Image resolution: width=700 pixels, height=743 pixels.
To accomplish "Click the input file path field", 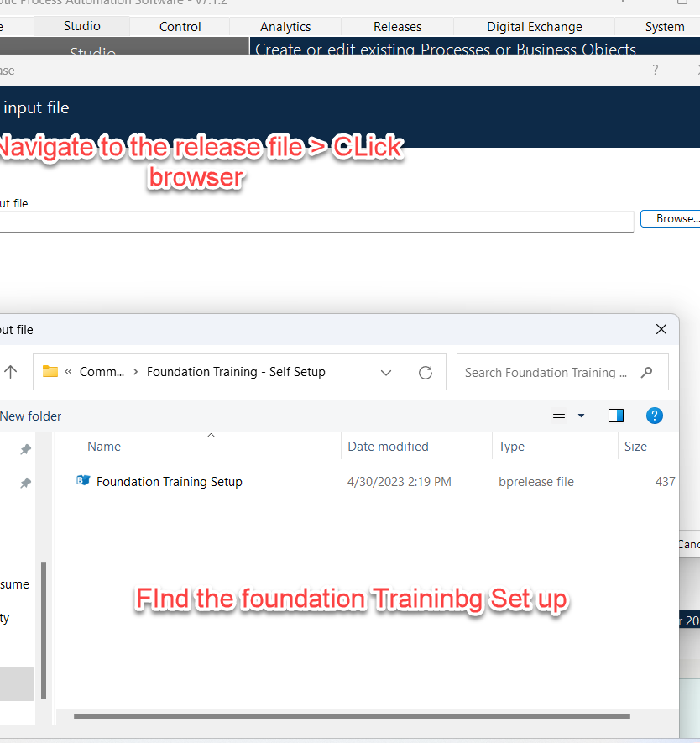I will click(x=316, y=222).
